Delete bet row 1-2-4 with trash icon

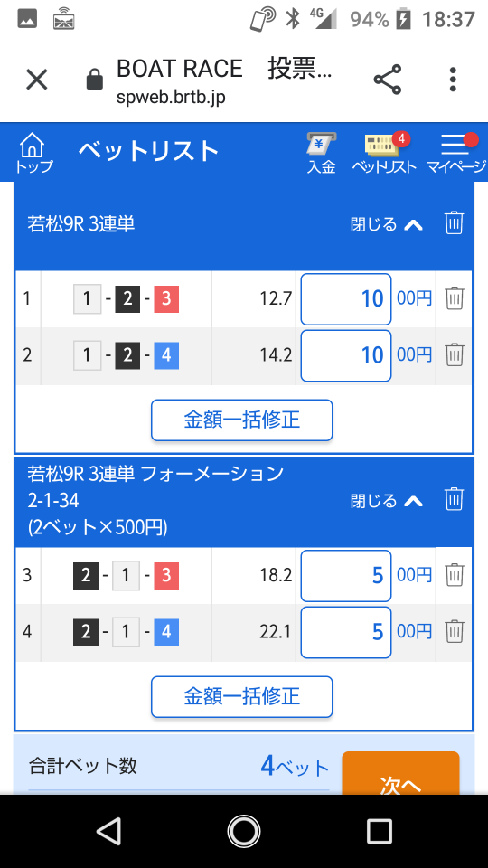point(455,354)
